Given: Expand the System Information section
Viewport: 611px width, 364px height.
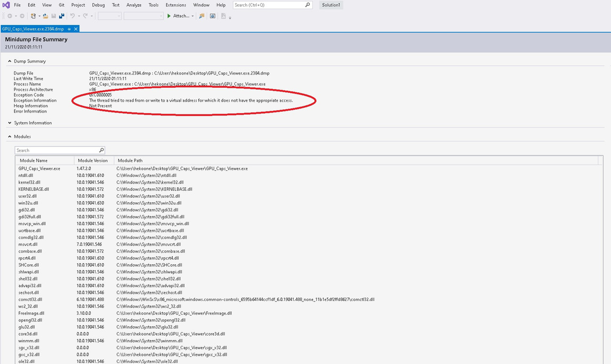Looking at the screenshot, I should coord(9,123).
